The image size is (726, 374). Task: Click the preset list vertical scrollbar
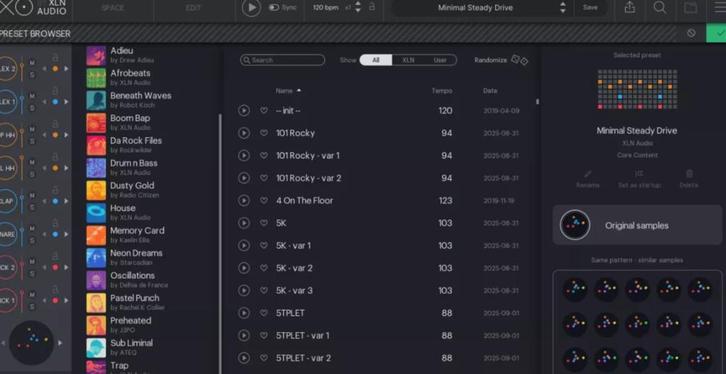[x=537, y=101]
